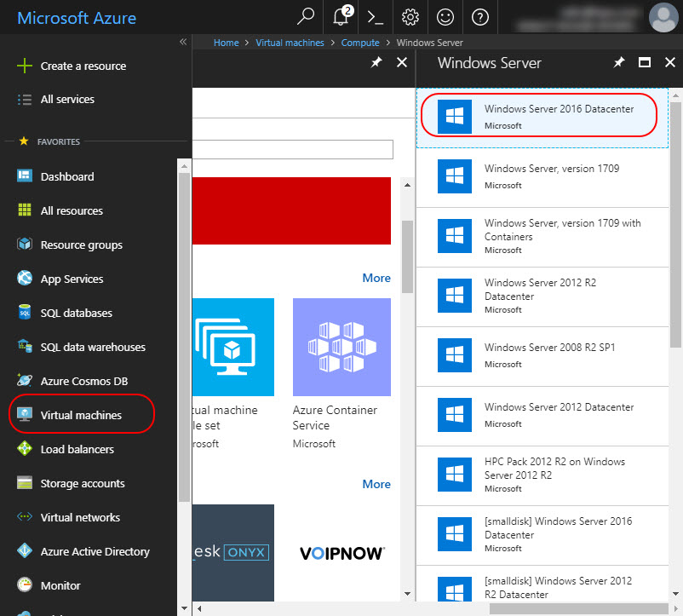Click the Windows Server list scrollbar
Screen dimensions: 683x616
click(675, 224)
